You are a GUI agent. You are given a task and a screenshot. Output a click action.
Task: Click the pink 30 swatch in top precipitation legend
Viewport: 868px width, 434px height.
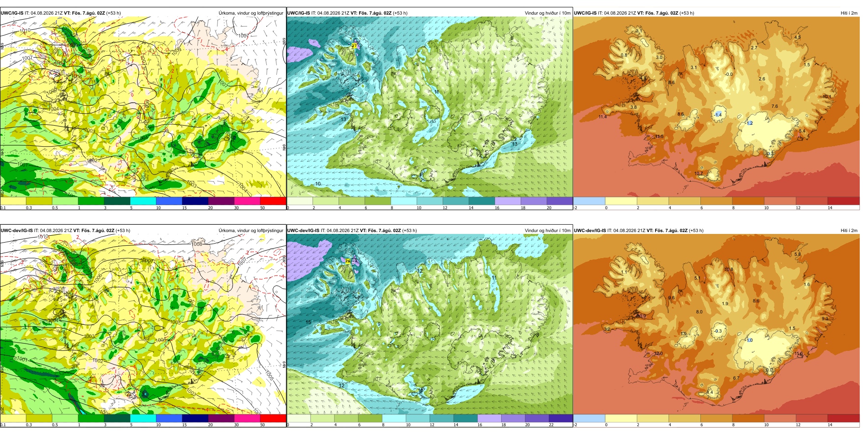pyautogui.click(x=247, y=201)
